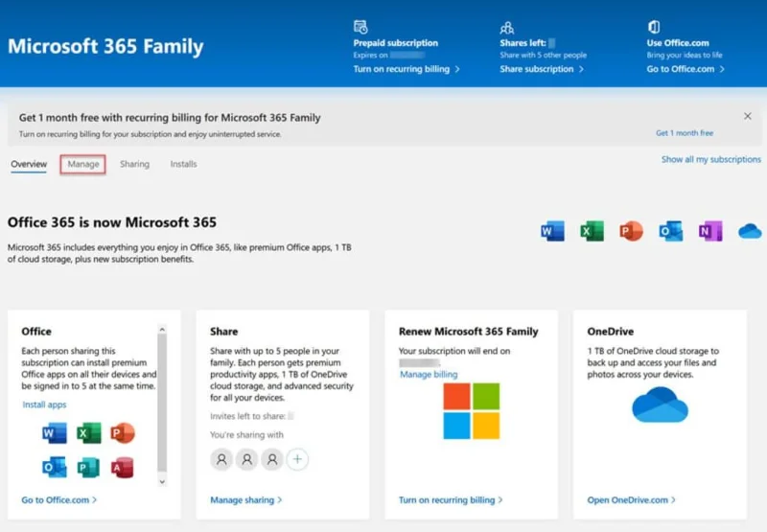Click the Get 1 month free banner heading

click(x=170, y=118)
